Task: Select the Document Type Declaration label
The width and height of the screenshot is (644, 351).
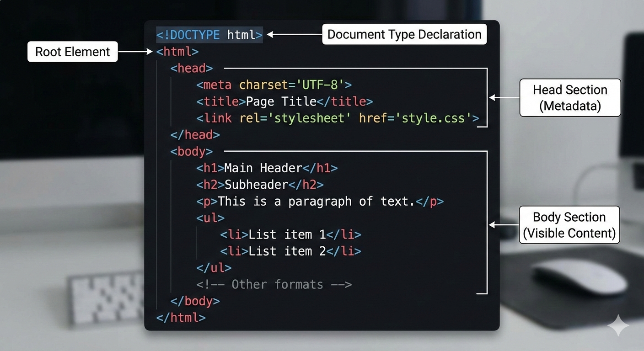Action: [x=404, y=34]
